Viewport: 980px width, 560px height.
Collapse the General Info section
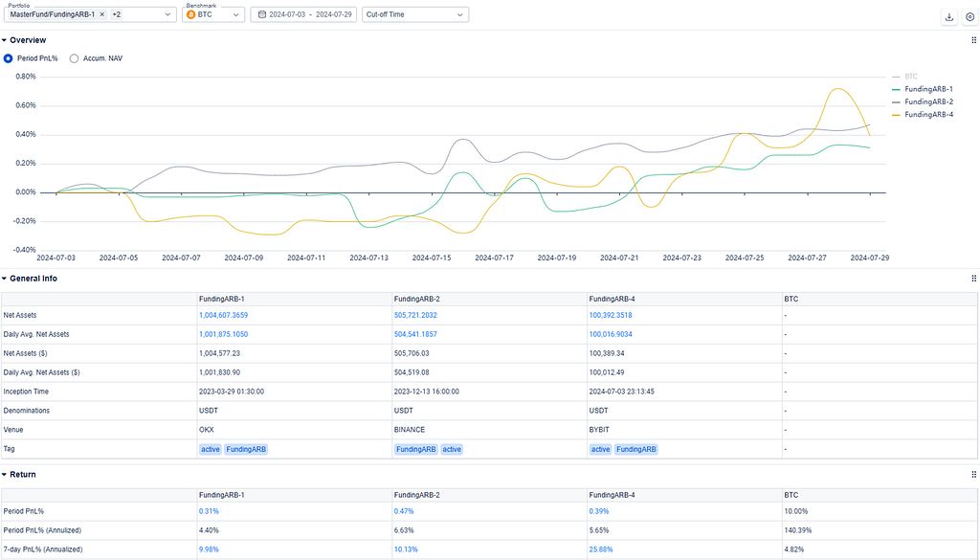coord(5,279)
